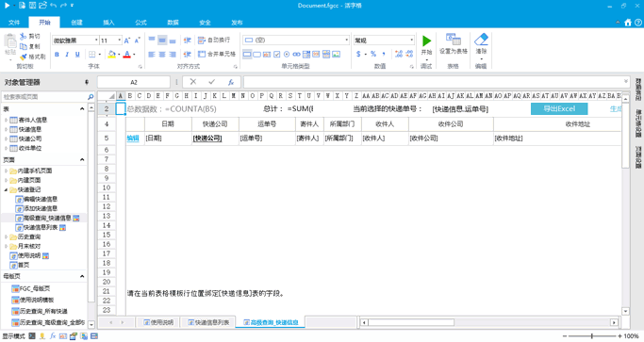Screen dimensions: 644x342
Task: Toggle italic formatting
Action: coord(67,55)
